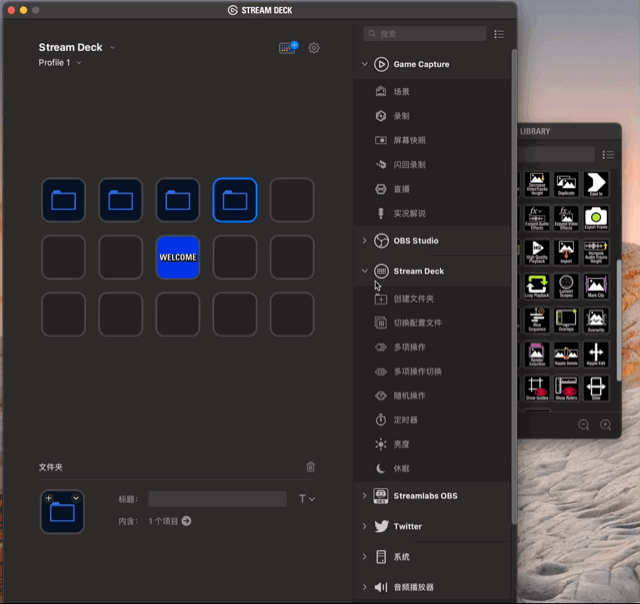Open the device add icon with plus badge
Screen dimensions: 640x604
[x=288, y=47]
